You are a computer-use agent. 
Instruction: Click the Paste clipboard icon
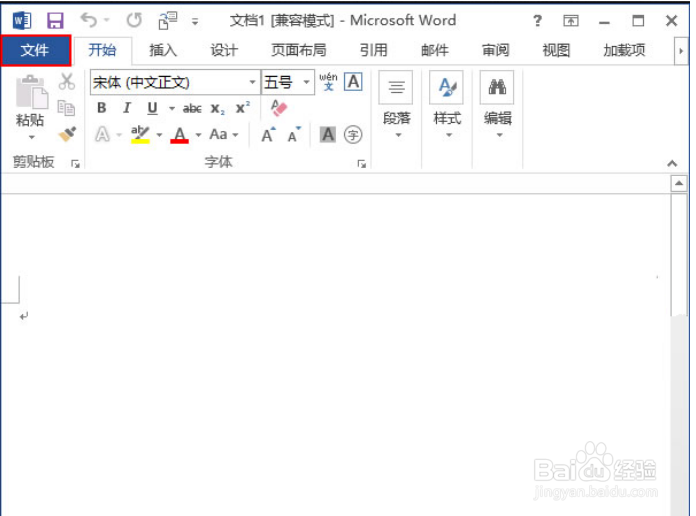coord(32,92)
